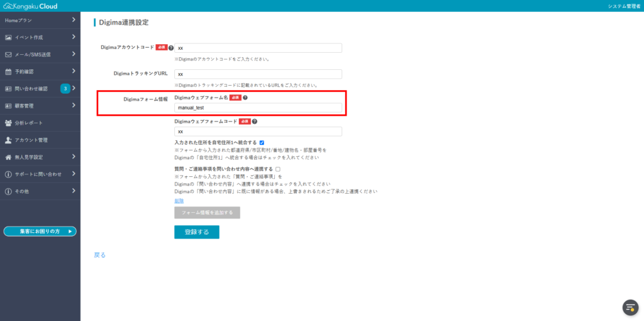Expand the メール/SMS送信 chevron
This screenshot has width=644, height=321.
pyautogui.click(x=74, y=54)
